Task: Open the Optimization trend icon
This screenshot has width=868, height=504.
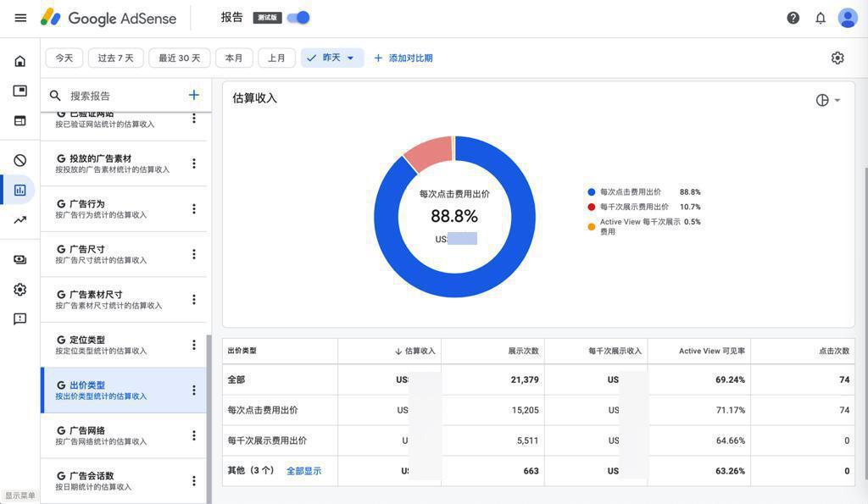Action: [20, 220]
